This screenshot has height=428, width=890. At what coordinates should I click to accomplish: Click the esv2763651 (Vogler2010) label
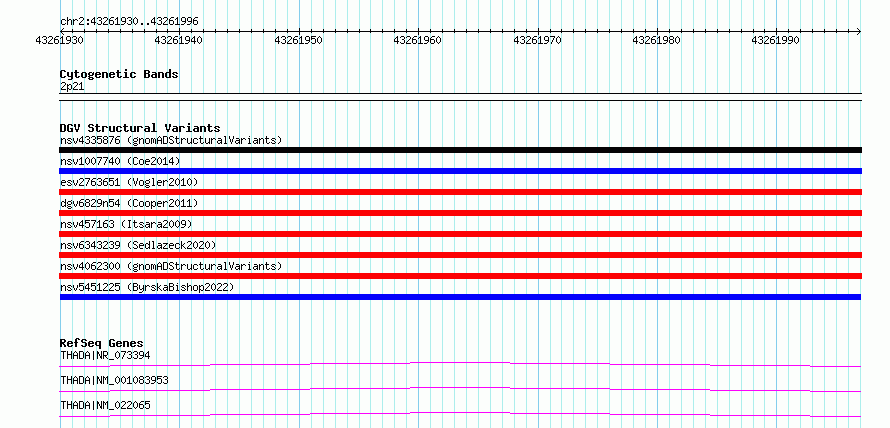tap(129, 182)
